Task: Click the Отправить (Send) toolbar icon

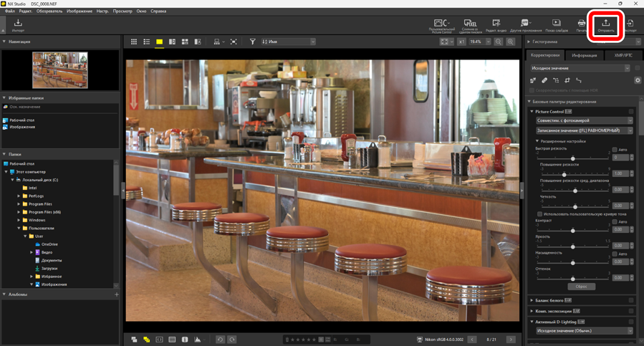Action: 605,25
